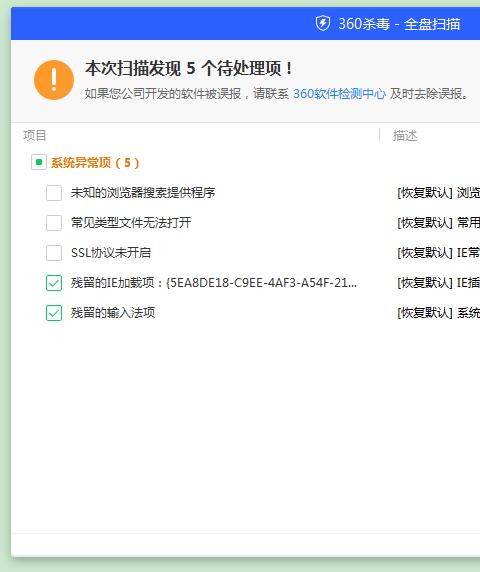Select the 残留的IE加载项 {5EA8DE18 row text
The height and width of the screenshot is (572, 480).
214,283
